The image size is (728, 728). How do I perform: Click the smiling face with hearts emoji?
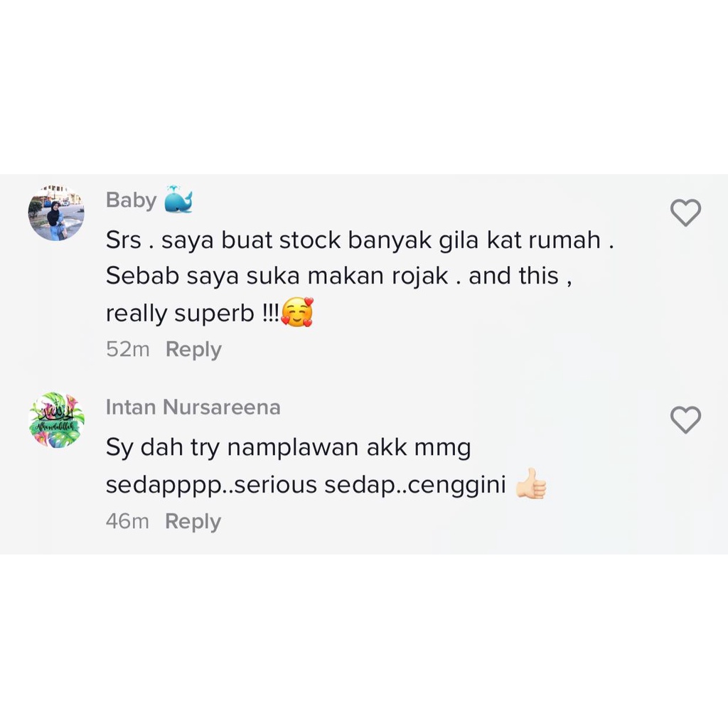point(298,313)
